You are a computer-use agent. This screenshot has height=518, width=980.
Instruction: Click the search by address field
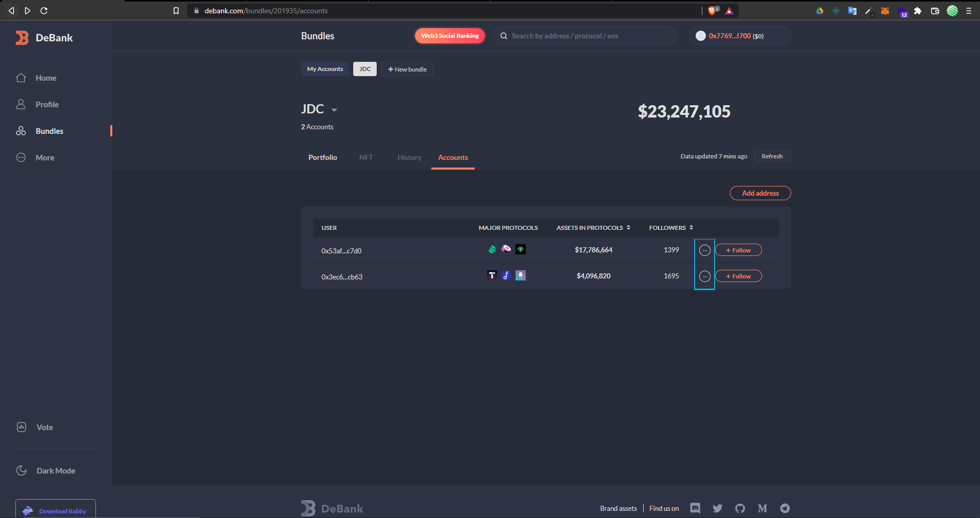(x=587, y=36)
